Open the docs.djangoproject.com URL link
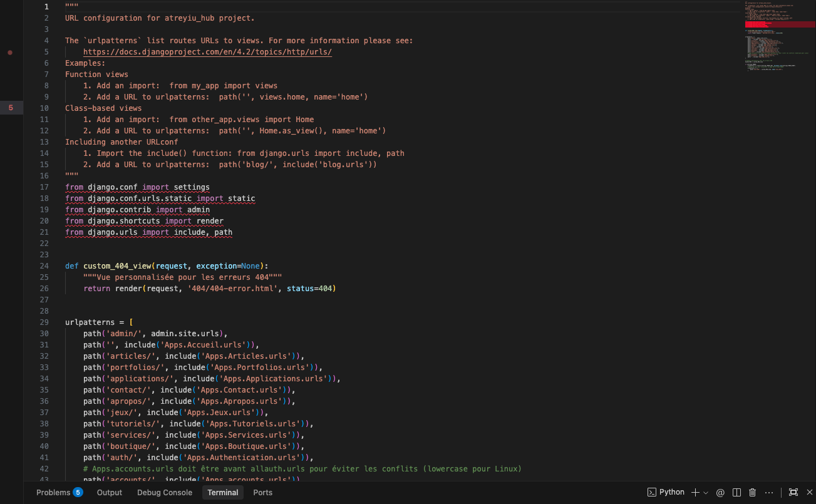Image resolution: width=816 pixels, height=504 pixels. 207,52
